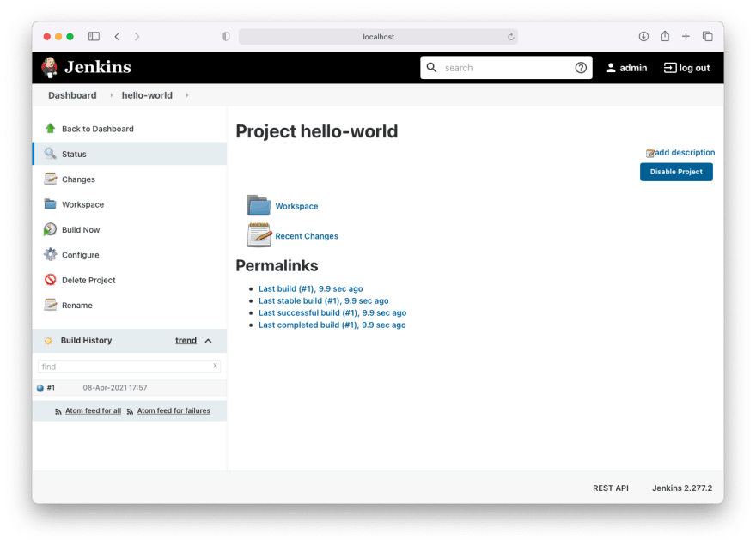This screenshot has width=756, height=546.
Task: Click the add description link
Action: [684, 152]
